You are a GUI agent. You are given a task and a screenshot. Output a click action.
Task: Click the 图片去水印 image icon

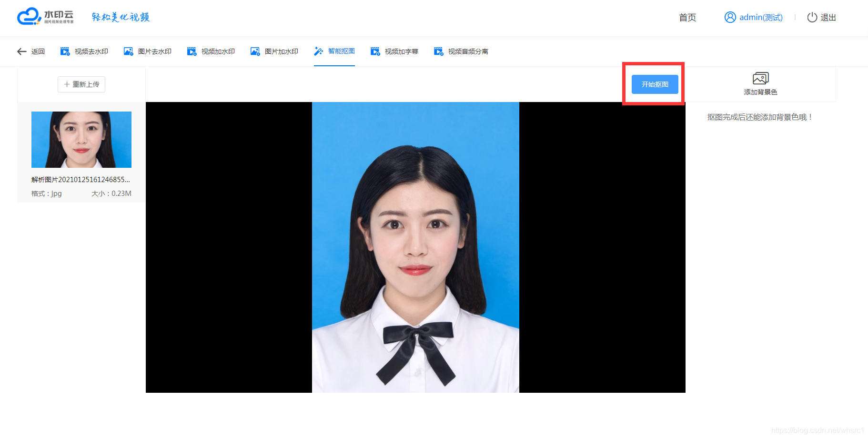[x=128, y=51]
